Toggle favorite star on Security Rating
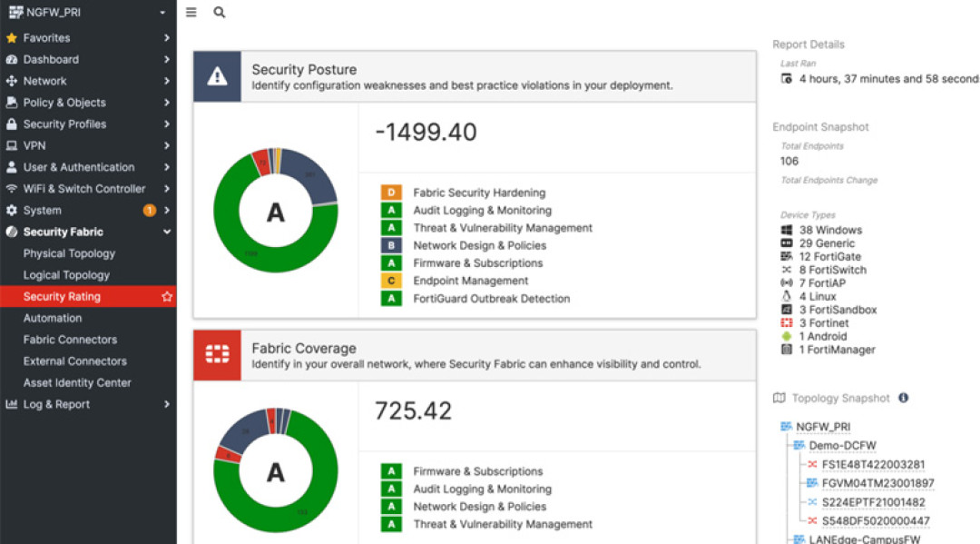Screen dimensions: 980x544 [x=167, y=296]
